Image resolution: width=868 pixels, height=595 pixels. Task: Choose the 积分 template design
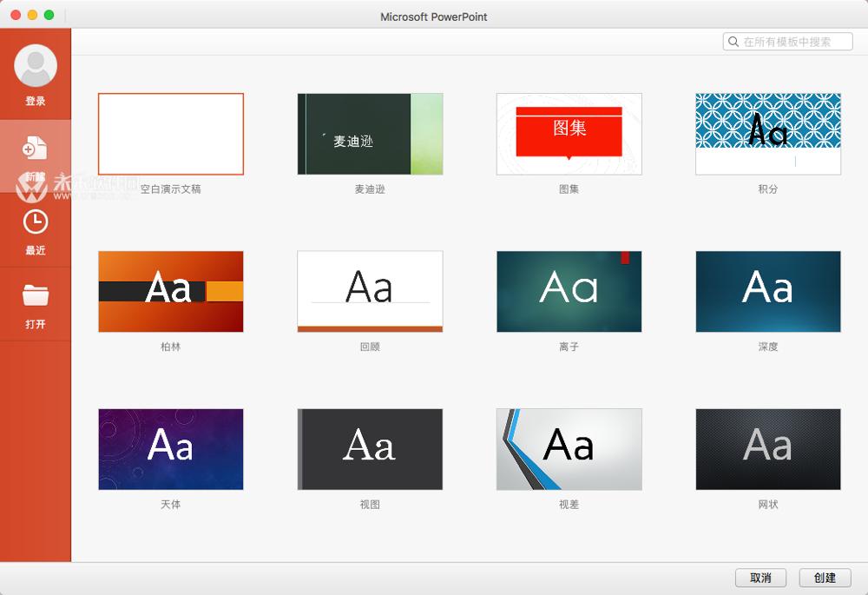pyautogui.click(x=767, y=133)
